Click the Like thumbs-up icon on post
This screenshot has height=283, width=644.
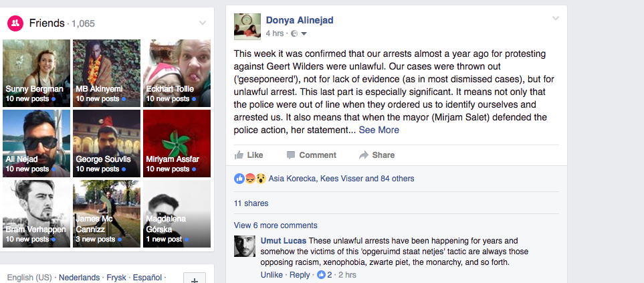[x=239, y=155]
